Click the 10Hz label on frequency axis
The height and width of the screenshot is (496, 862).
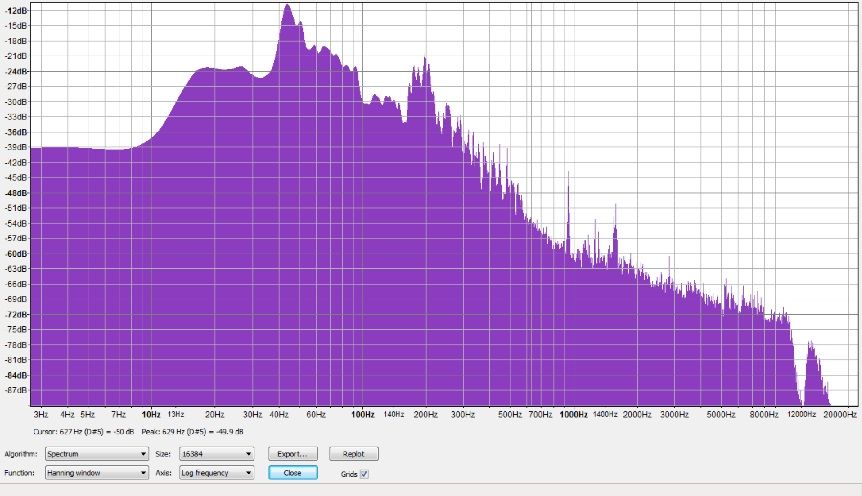coord(151,413)
